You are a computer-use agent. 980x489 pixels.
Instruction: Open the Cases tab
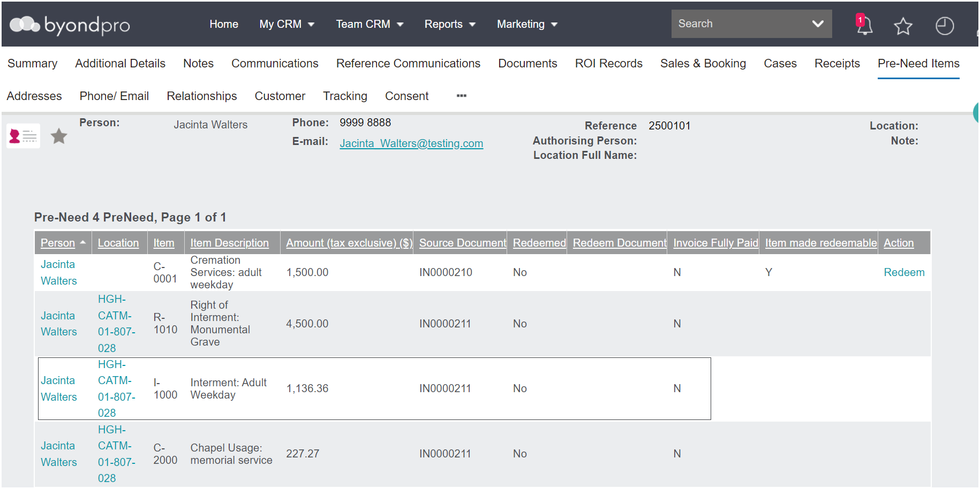pos(780,63)
